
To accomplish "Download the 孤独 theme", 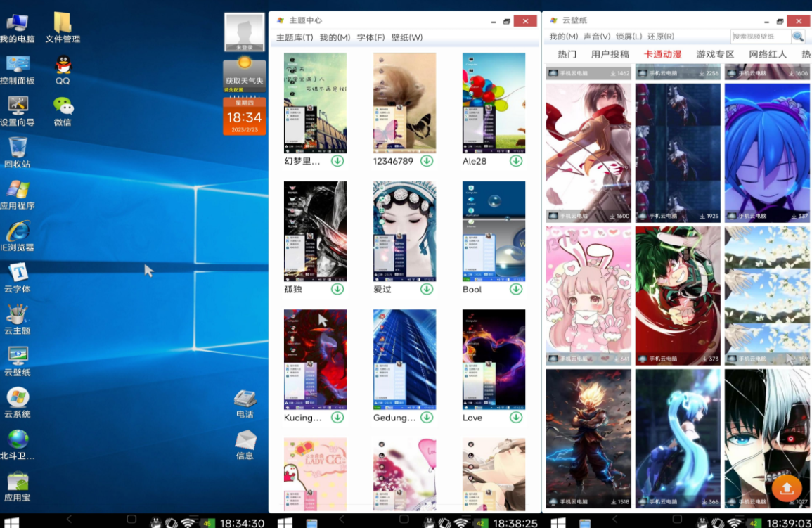I will coord(337,290).
